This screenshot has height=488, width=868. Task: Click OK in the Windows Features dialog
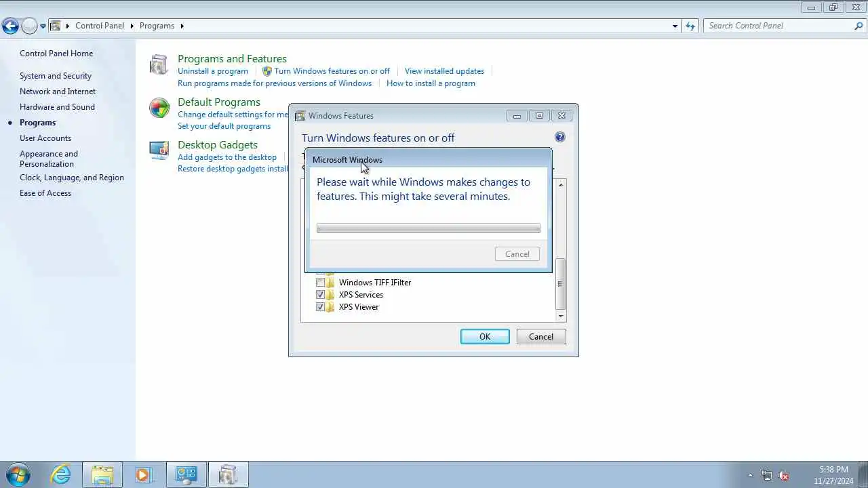485,337
